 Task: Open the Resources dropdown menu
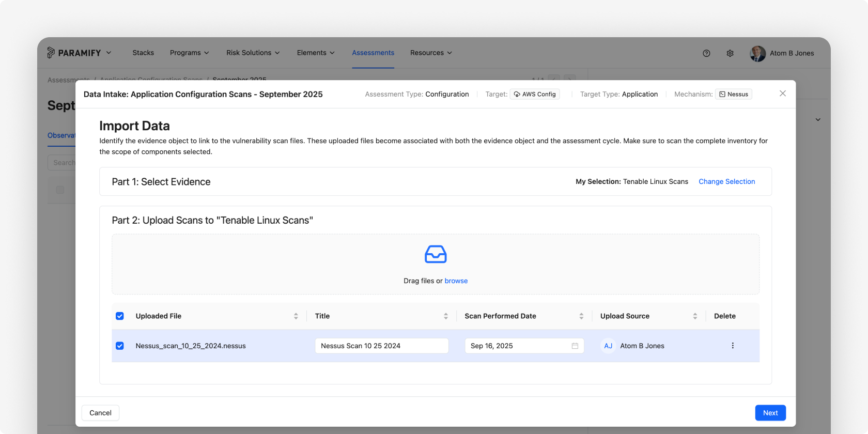pos(431,53)
